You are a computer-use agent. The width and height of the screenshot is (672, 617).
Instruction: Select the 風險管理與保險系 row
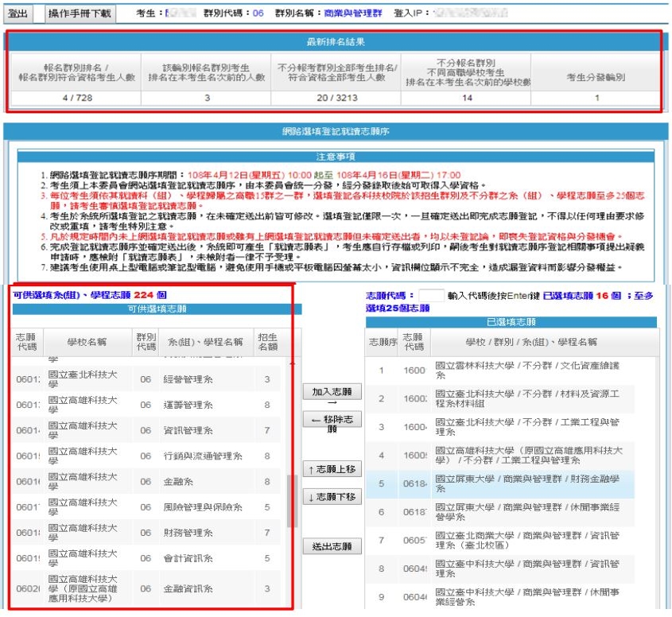click(147, 507)
